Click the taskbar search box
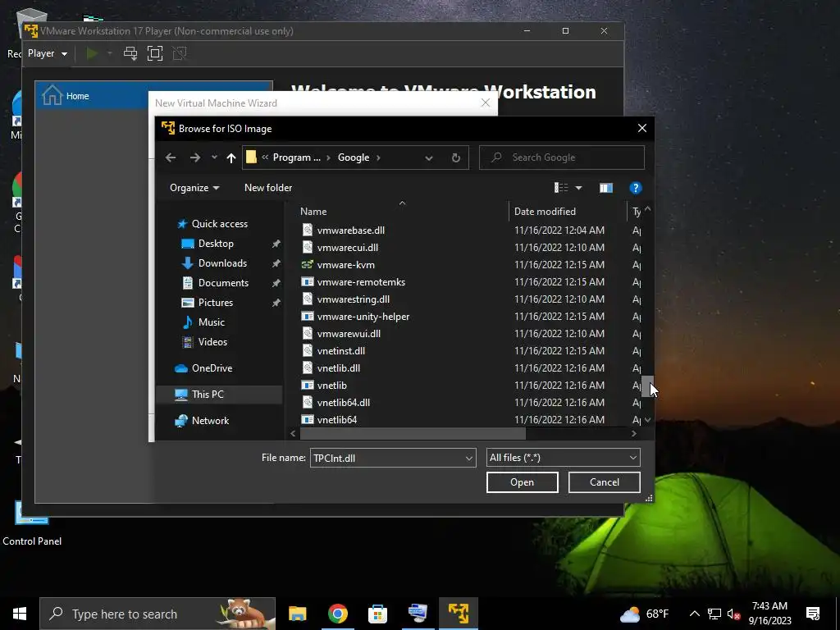 tap(157, 614)
